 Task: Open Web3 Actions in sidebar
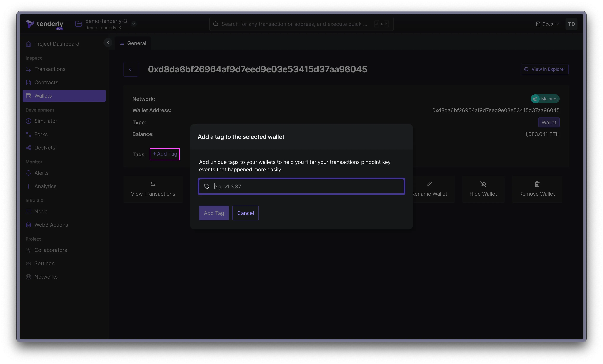[x=64, y=225]
